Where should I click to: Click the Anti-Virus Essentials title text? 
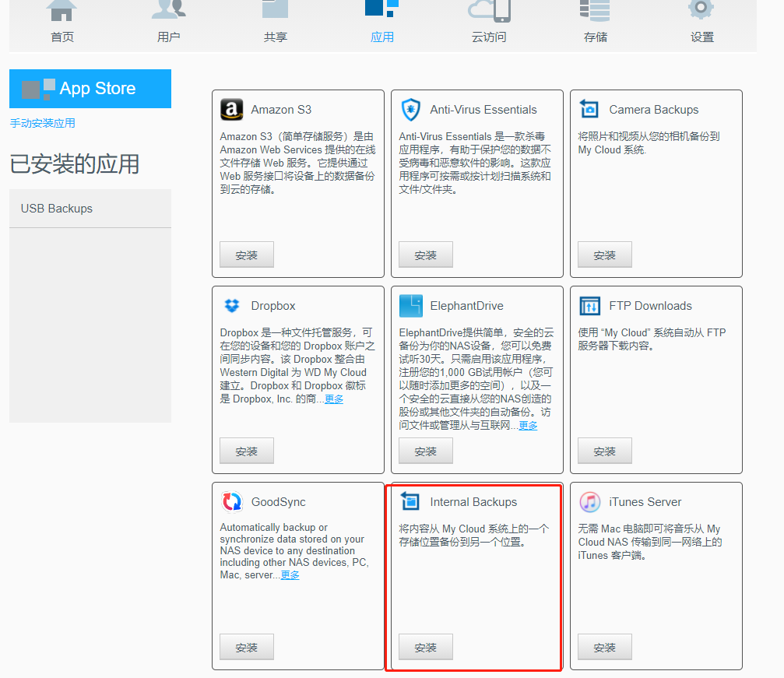click(x=483, y=110)
